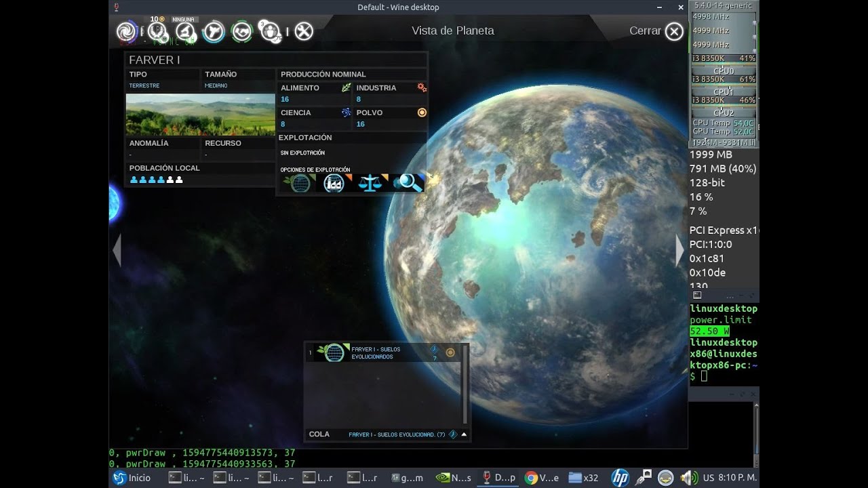Image resolution: width=868 pixels, height=488 pixels.
Task: Open the galaxy view spiral icon
Action: click(x=126, y=31)
